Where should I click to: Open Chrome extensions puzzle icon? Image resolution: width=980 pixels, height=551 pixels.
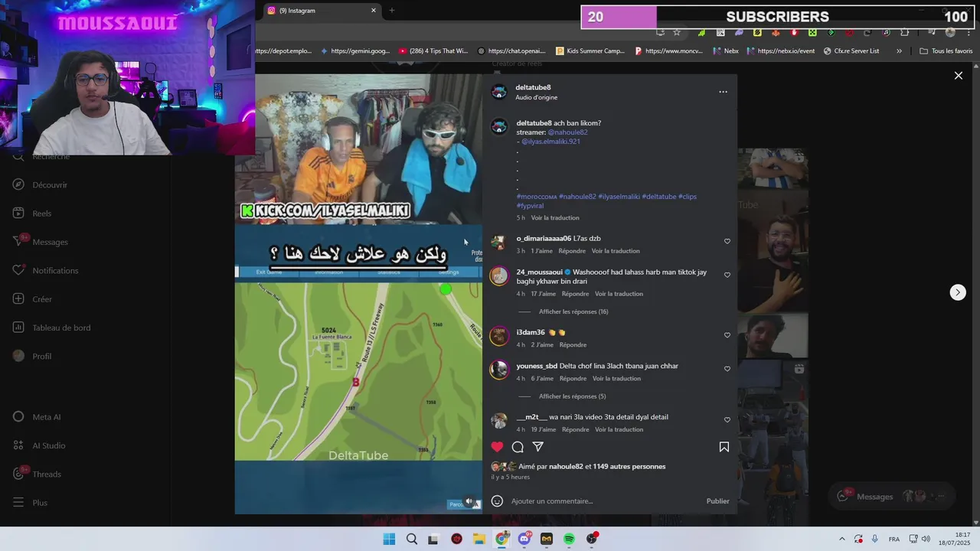pos(905,32)
